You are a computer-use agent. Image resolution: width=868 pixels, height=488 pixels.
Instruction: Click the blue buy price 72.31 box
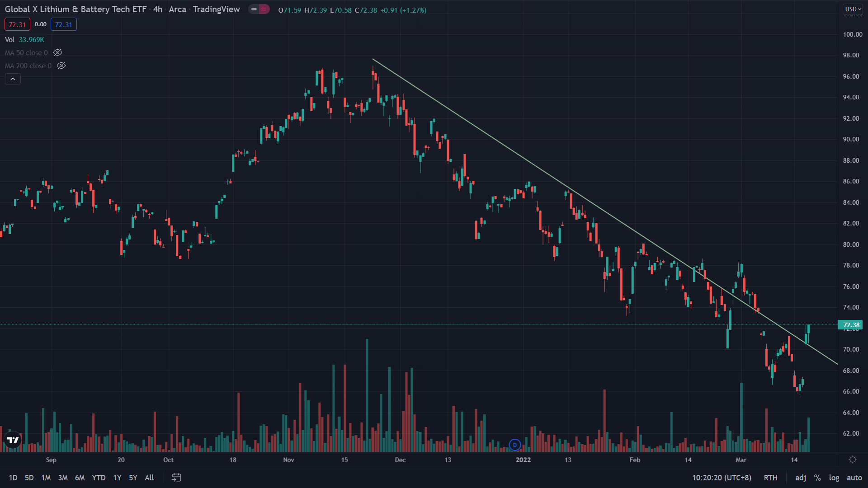click(x=64, y=24)
